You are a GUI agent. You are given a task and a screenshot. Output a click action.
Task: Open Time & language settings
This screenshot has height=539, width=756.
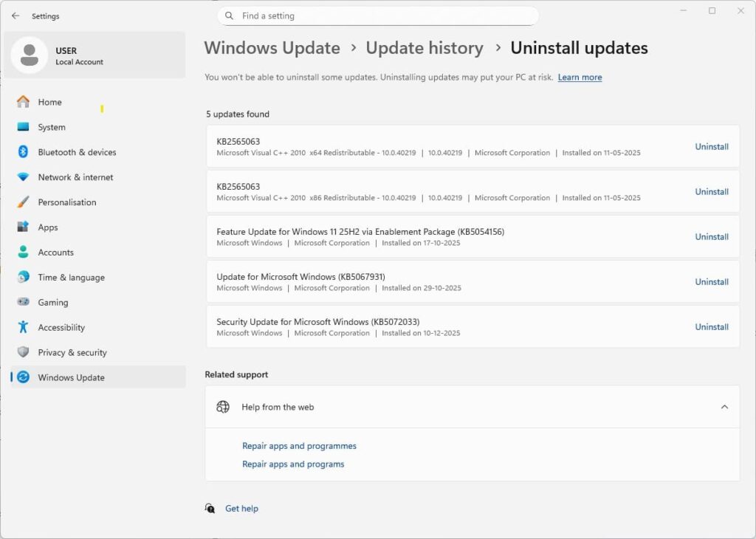98,277
